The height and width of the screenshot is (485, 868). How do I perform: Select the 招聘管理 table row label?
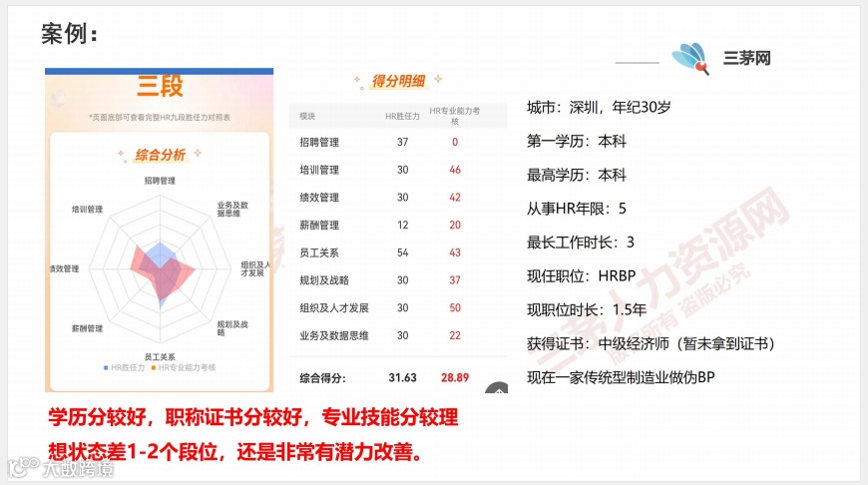[319, 143]
